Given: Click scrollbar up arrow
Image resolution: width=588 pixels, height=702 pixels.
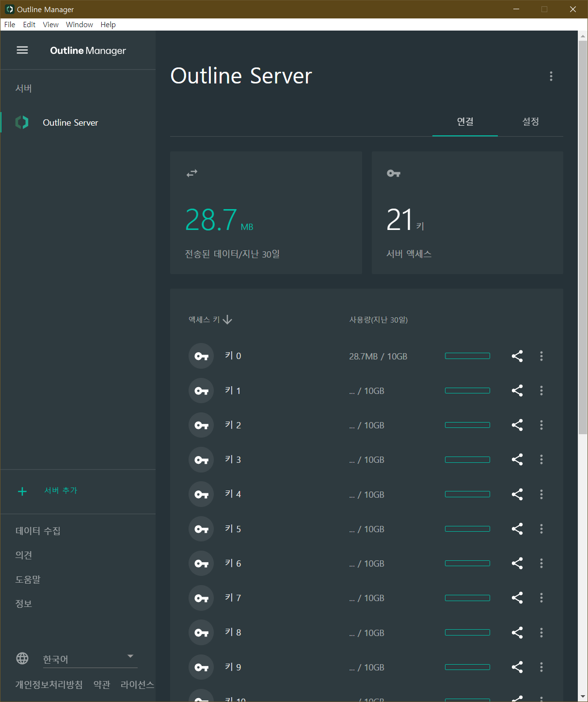Looking at the screenshot, I should click(583, 36).
